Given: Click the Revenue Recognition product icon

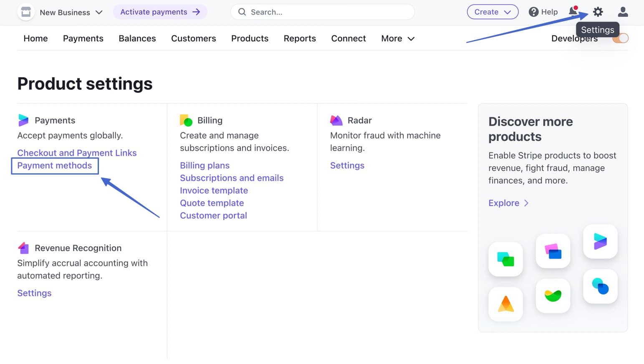Looking at the screenshot, I should pos(23,248).
